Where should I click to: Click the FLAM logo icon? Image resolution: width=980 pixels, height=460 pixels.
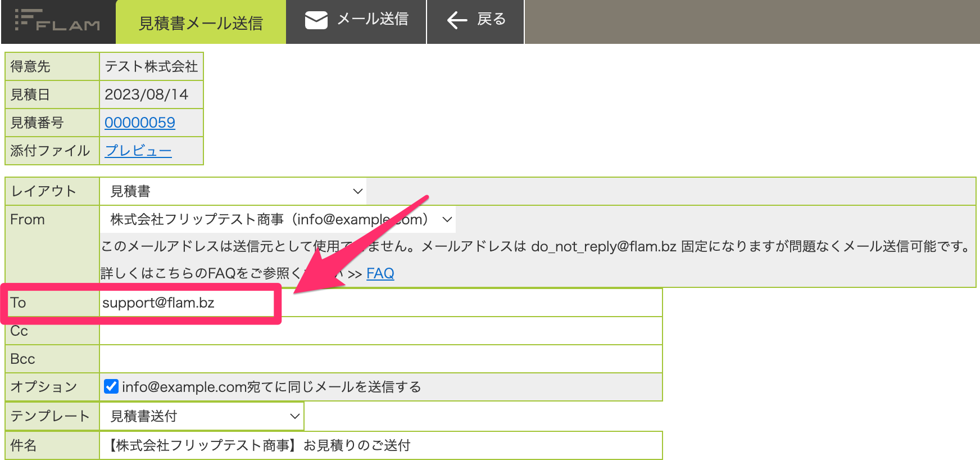(57, 21)
